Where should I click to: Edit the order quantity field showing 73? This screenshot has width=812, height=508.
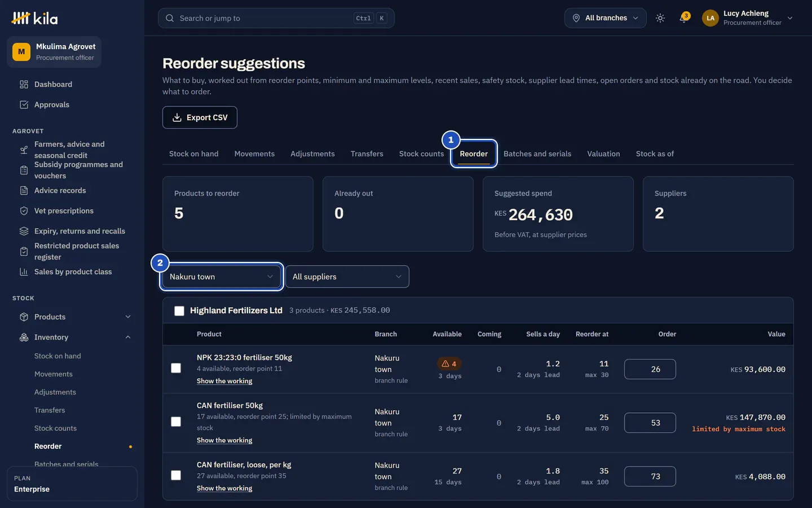click(x=650, y=476)
